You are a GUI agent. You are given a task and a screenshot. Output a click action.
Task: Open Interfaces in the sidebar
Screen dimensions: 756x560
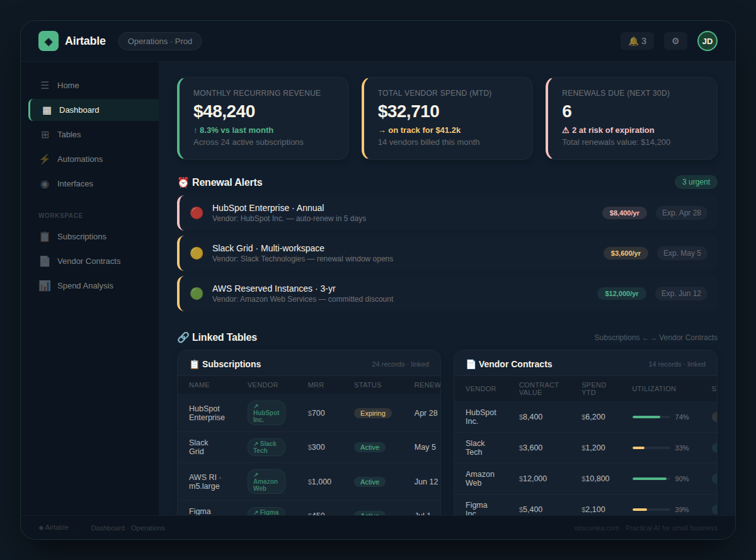93,183
